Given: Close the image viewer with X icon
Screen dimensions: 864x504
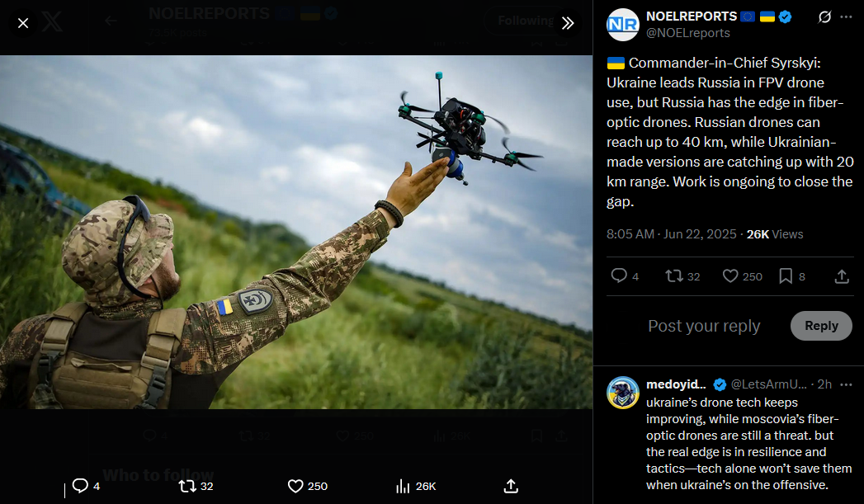Looking at the screenshot, I should [x=23, y=23].
